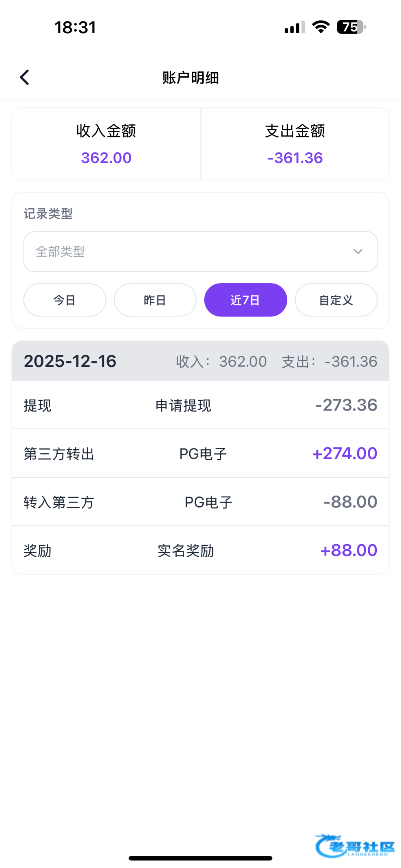Select the 昨日 date filter
This screenshot has width=401, height=868.
click(155, 300)
